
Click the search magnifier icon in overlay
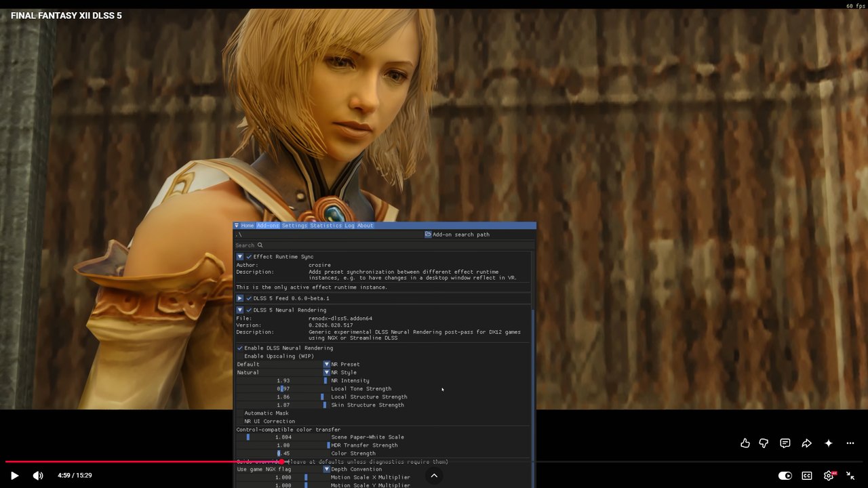click(260, 245)
